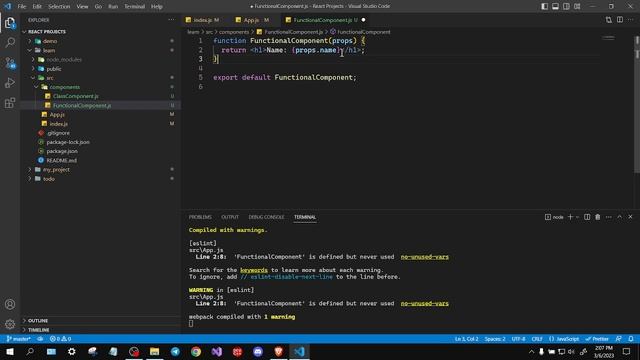Open terminal panel more actions
The width and height of the screenshot is (640, 360).
pos(609,217)
